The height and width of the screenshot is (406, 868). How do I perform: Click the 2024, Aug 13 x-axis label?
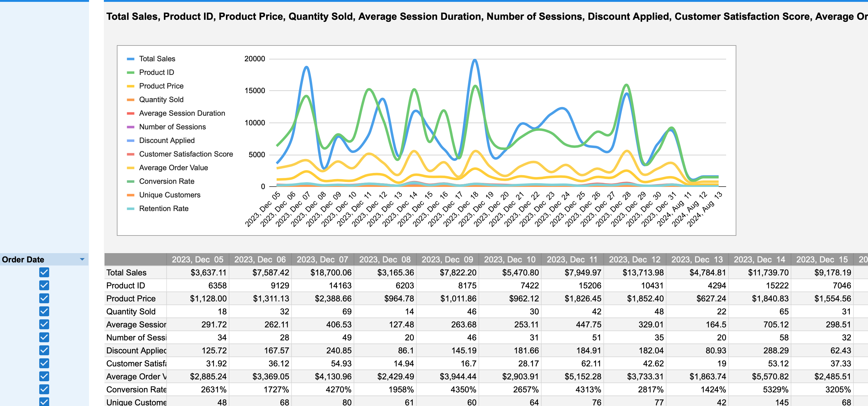pyautogui.click(x=704, y=209)
